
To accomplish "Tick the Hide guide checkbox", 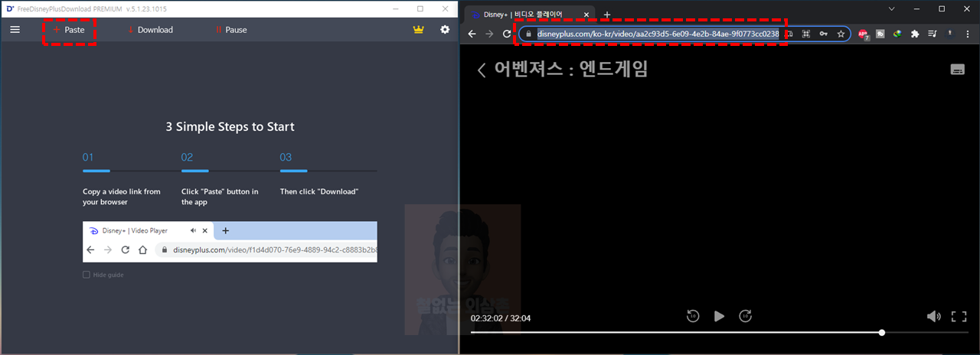I will coord(87,275).
